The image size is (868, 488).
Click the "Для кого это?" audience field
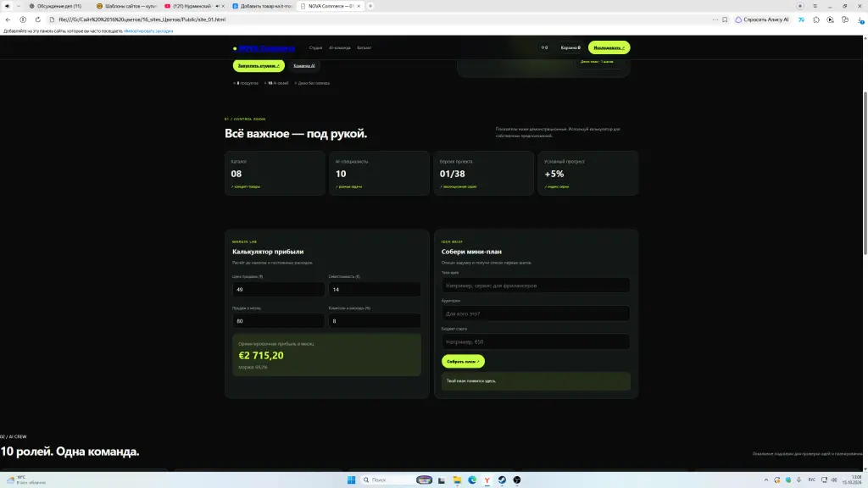536,313
